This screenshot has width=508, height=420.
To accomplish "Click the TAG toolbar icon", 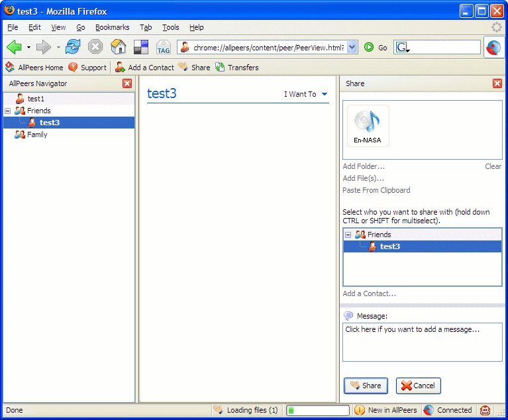I will point(164,47).
